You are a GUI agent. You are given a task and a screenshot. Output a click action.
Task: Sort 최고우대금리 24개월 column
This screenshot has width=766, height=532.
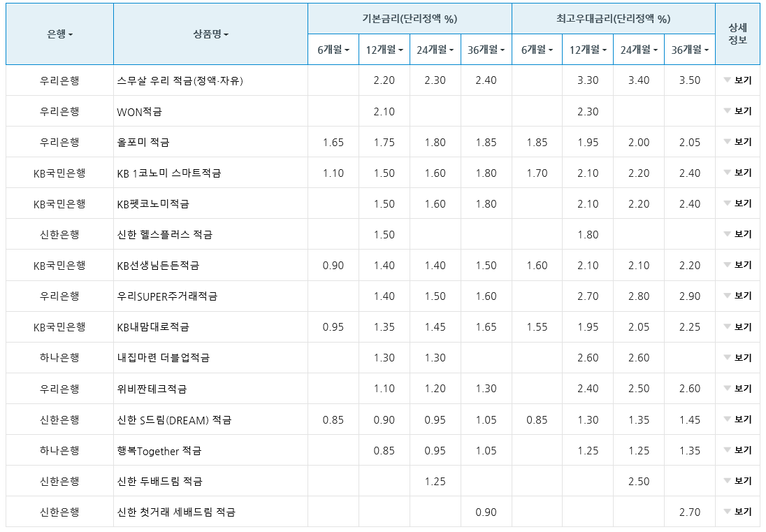click(x=639, y=50)
